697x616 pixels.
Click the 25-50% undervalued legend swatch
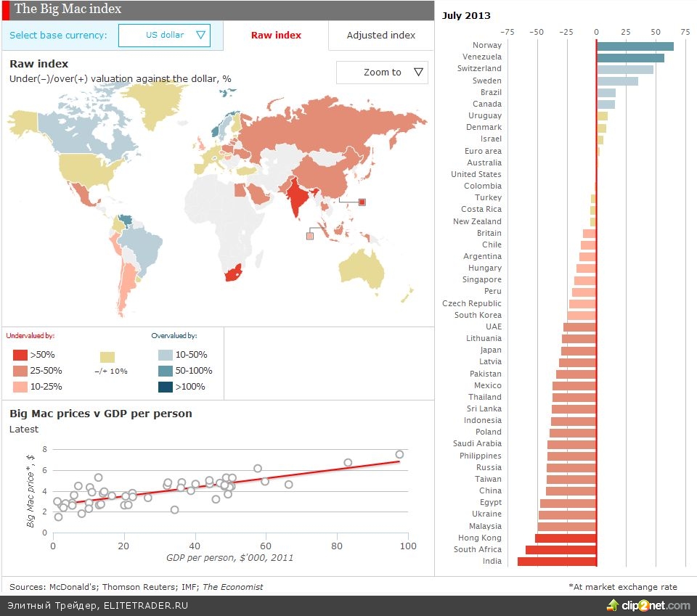point(20,371)
